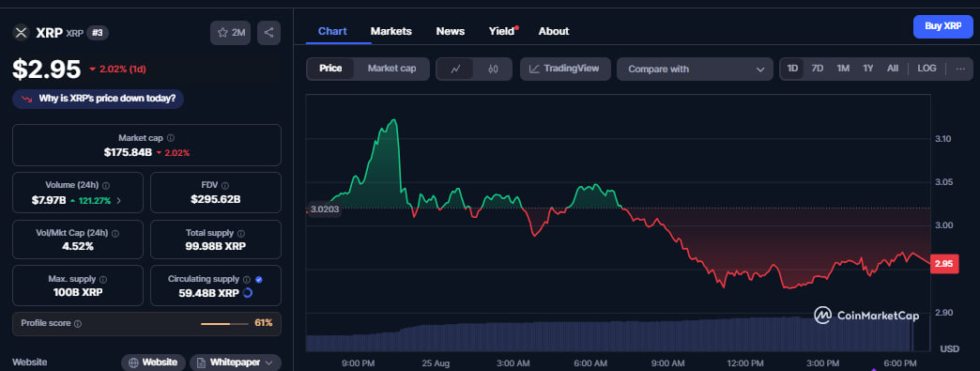Expand Volume (24h) details chevron
The height and width of the screenshot is (371, 980).
click(x=119, y=201)
